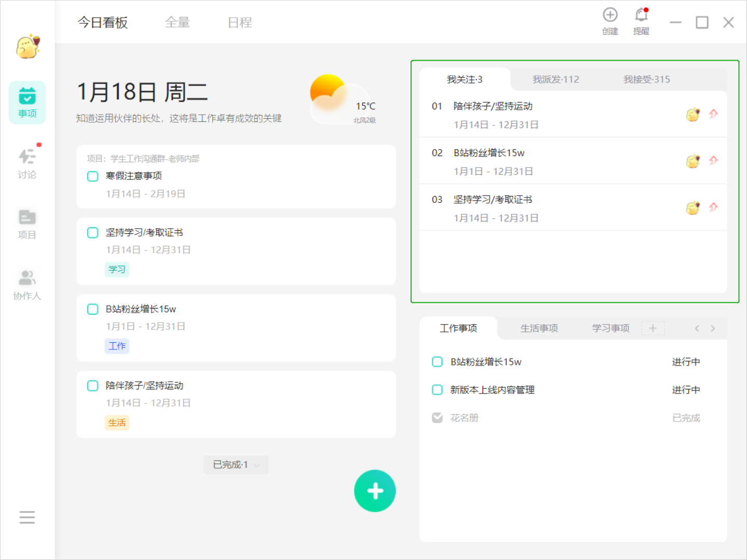Switch to the 我派发·112 tab

pyautogui.click(x=556, y=79)
